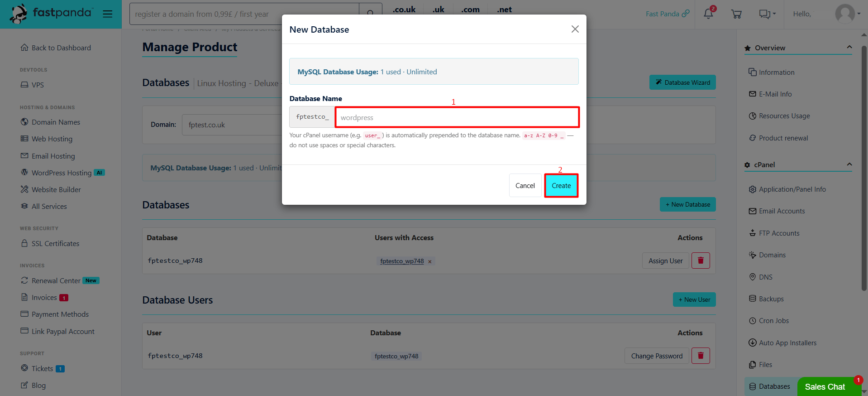This screenshot has width=868, height=396.
Task: Open the Database Wizard
Action: 682,82
